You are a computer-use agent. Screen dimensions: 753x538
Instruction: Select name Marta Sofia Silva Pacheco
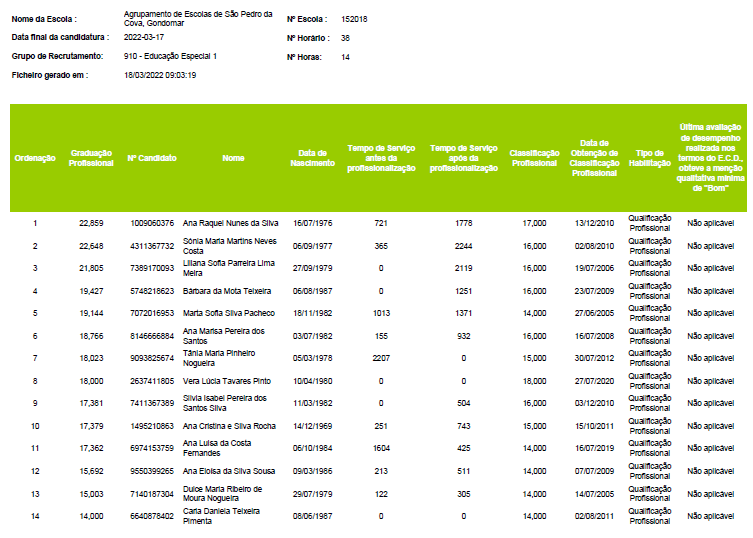click(x=229, y=313)
